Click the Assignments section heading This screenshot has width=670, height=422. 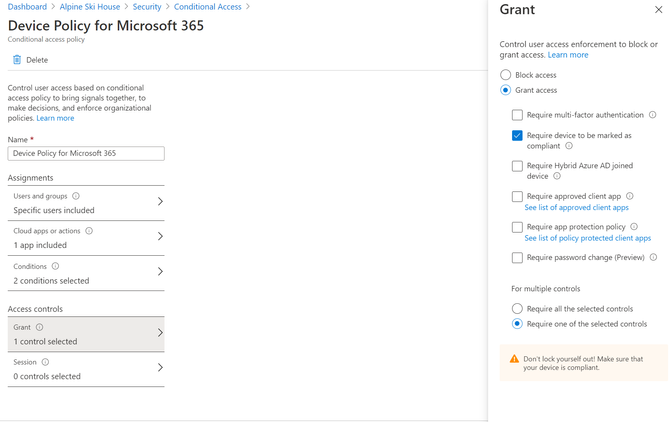tap(30, 178)
